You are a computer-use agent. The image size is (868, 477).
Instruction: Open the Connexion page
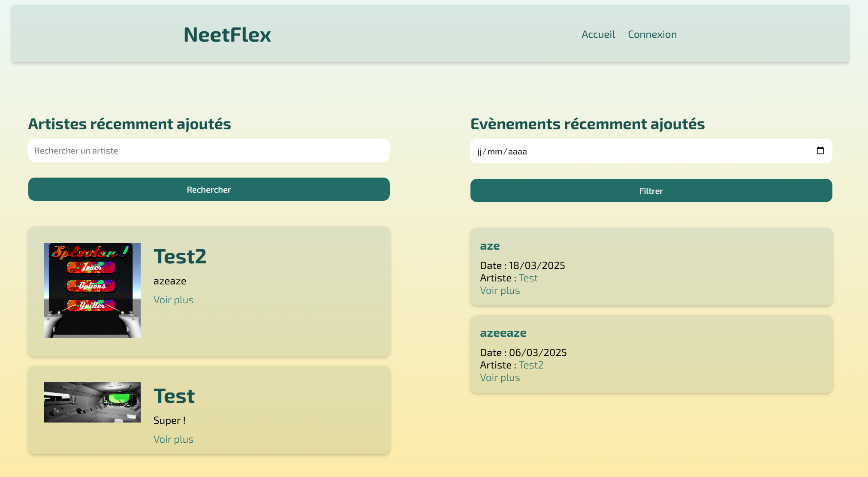(652, 34)
